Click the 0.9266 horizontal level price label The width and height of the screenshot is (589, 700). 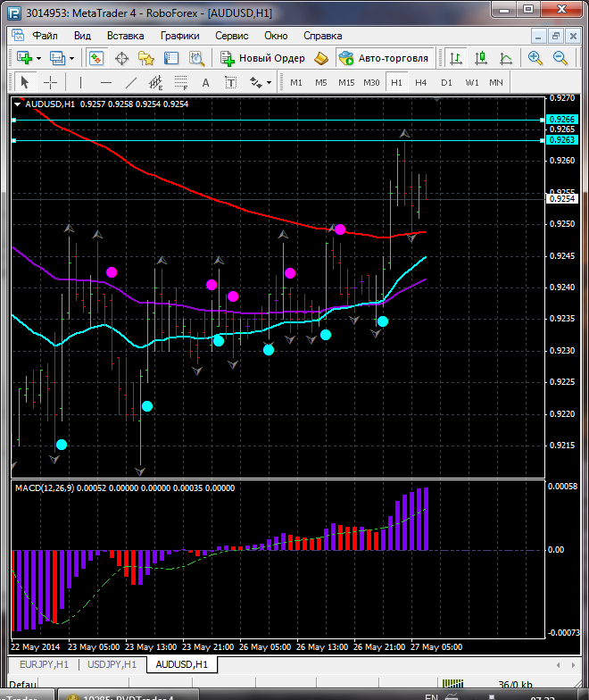pos(562,119)
